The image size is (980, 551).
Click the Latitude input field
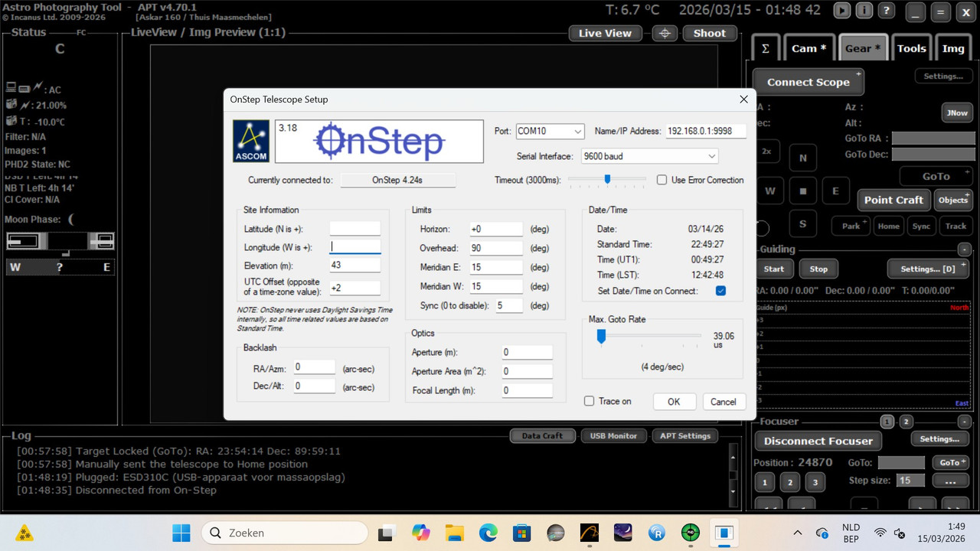[x=355, y=229]
